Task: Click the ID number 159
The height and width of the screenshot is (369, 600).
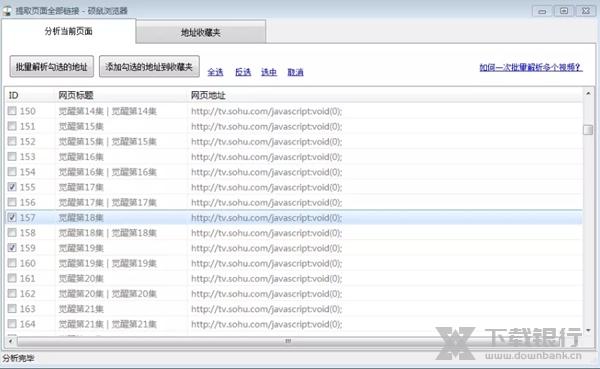Action: [x=28, y=248]
